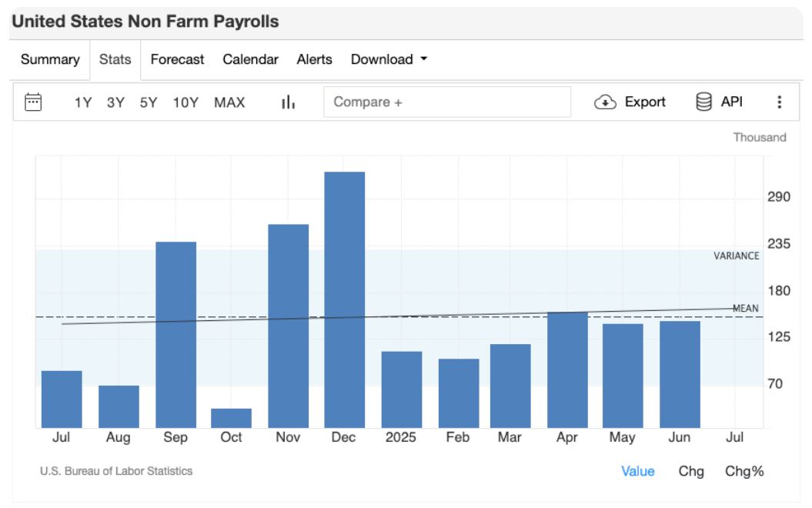This screenshot has height=508, width=812.
Task: Open the calendar date range picker
Action: [x=33, y=102]
